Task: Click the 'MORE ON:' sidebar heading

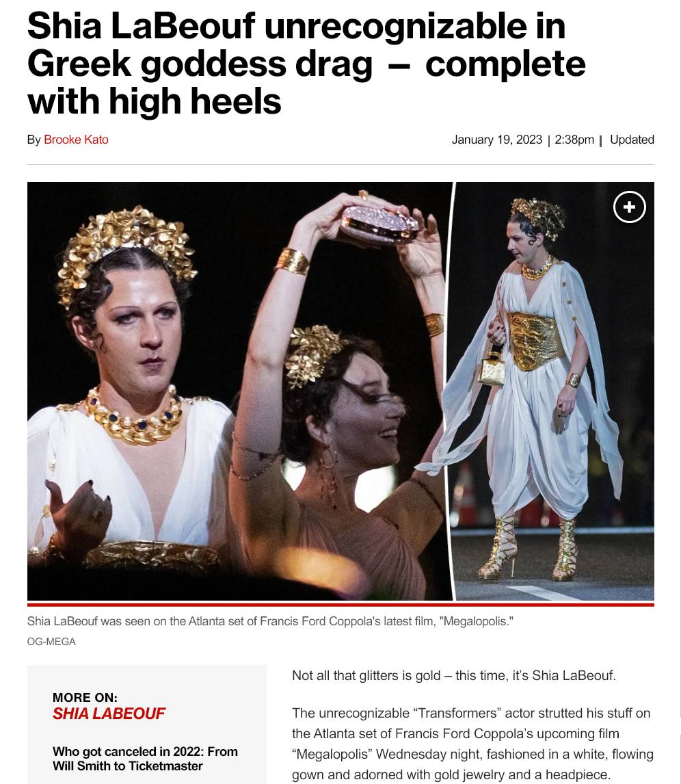Action: (85, 698)
